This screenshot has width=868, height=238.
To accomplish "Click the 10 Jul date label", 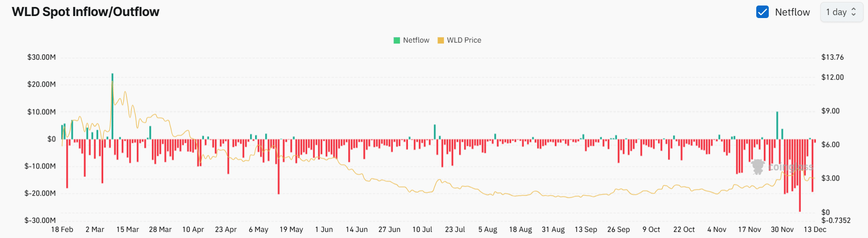I will (422, 229).
